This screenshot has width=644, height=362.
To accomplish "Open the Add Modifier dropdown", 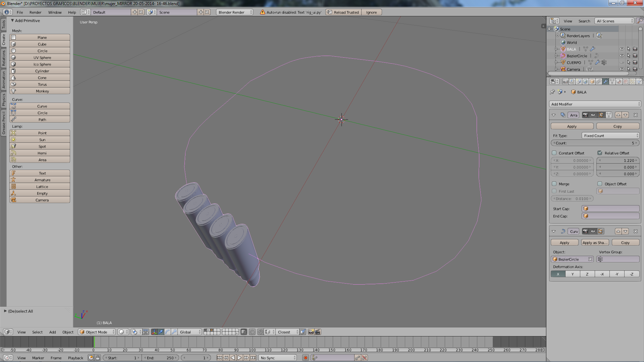I will click(x=595, y=104).
